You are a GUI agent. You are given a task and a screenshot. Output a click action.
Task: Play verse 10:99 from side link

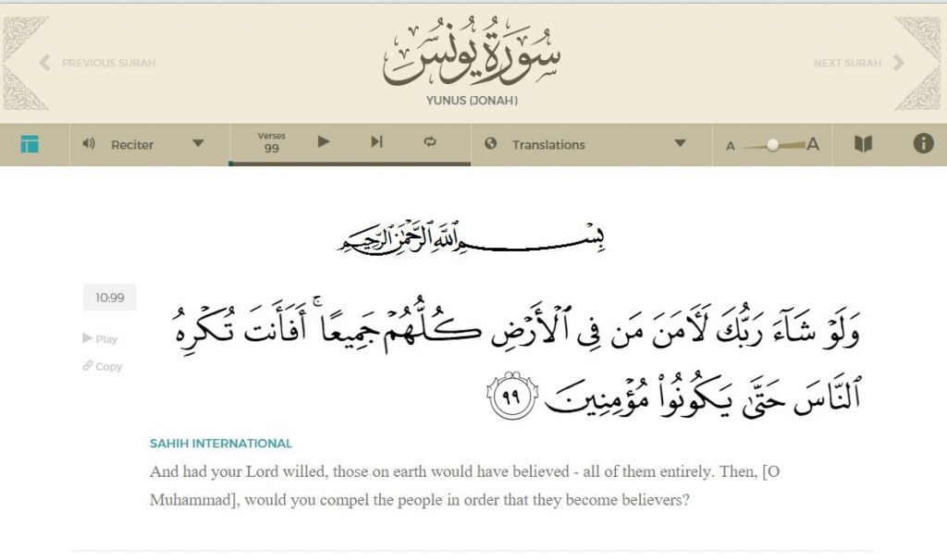(x=100, y=339)
